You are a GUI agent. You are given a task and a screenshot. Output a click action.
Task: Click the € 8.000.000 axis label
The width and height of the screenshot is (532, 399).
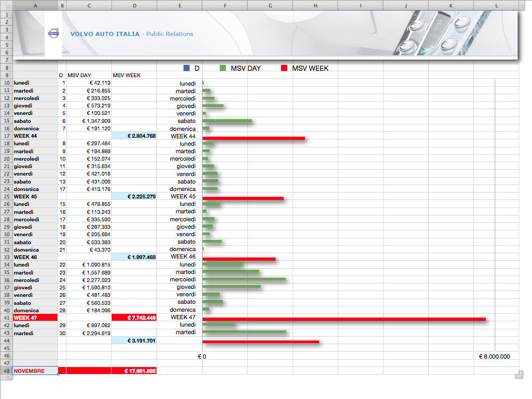494,356
